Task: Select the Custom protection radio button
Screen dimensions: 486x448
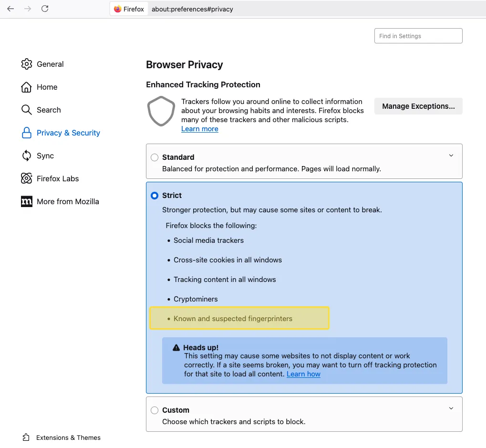Action: click(x=155, y=410)
